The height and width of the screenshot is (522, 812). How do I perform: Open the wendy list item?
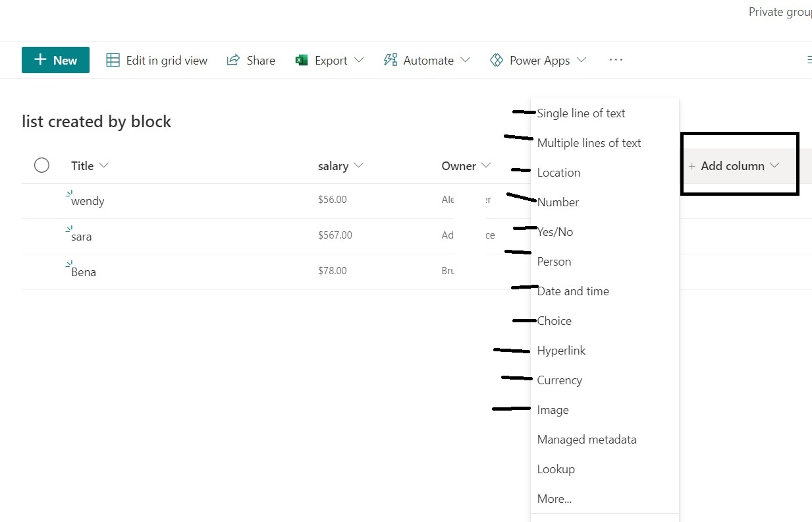pos(88,201)
